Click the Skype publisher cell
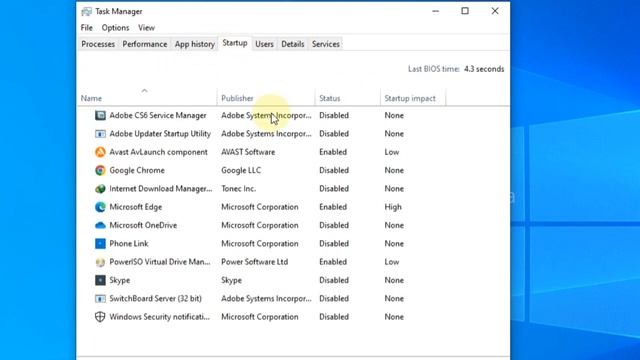 (x=231, y=280)
